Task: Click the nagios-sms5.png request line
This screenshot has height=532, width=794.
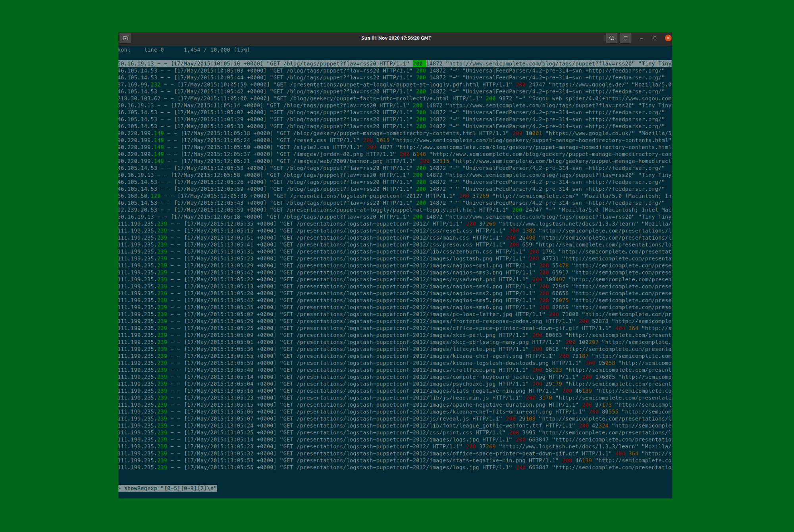Action: pos(395,300)
